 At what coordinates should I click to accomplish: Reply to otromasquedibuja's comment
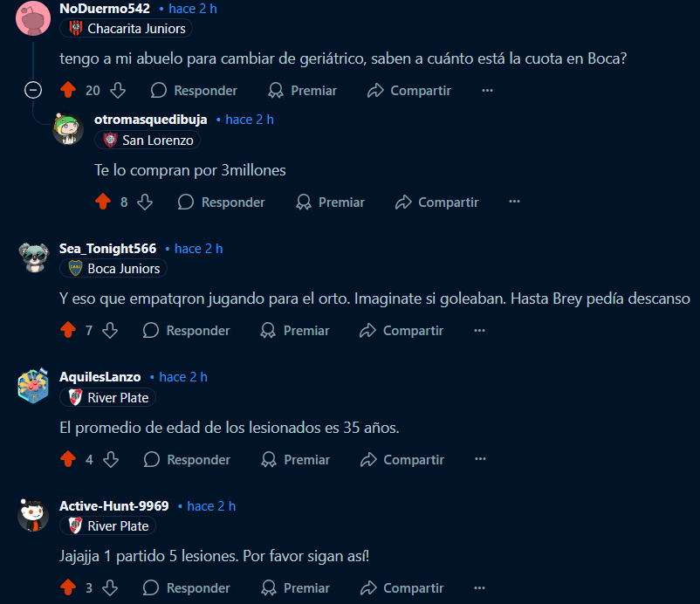pyautogui.click(x=222, y=202)
